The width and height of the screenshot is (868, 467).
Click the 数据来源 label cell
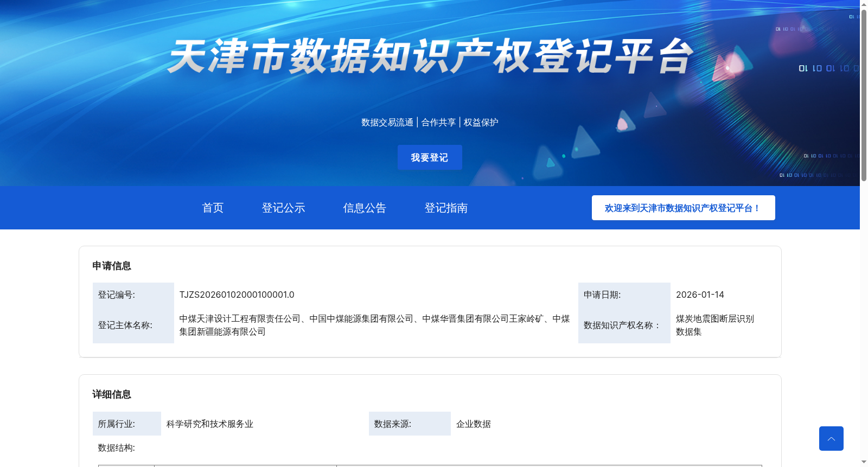pos(410,424)
